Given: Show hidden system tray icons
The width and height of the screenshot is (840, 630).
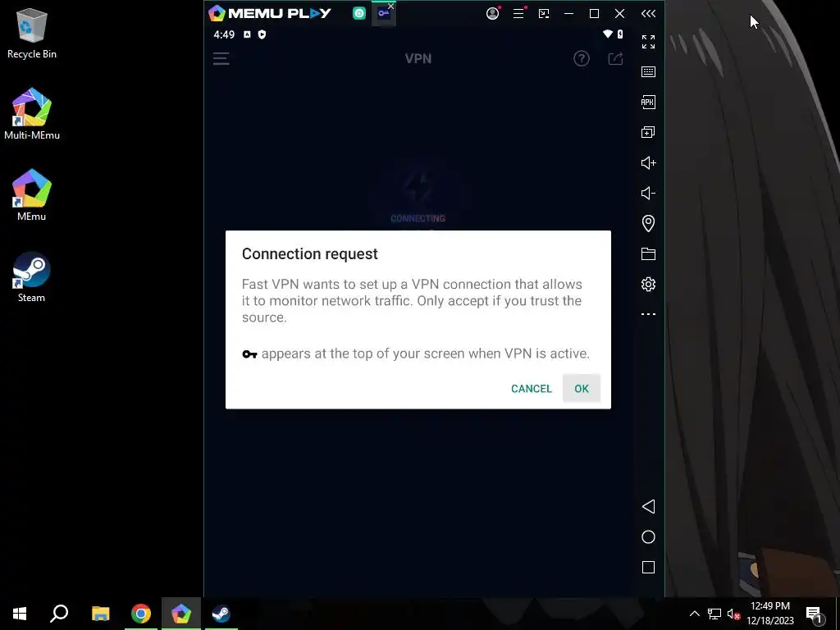Looking at the screenshot, I should click(x=694, y=614).
